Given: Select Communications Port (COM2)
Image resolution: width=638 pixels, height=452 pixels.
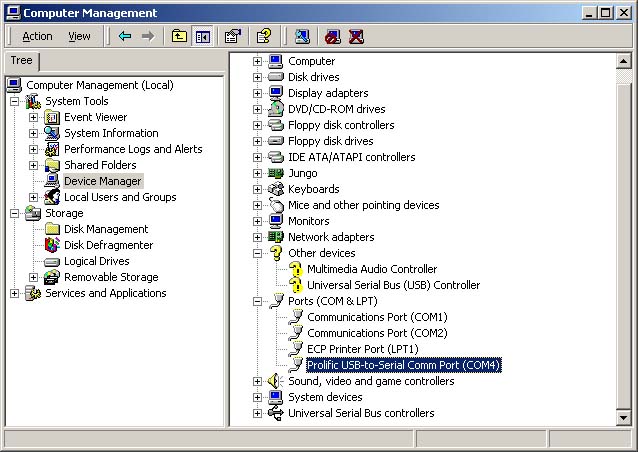Looking at the screenshot, I should click(377, 333).
